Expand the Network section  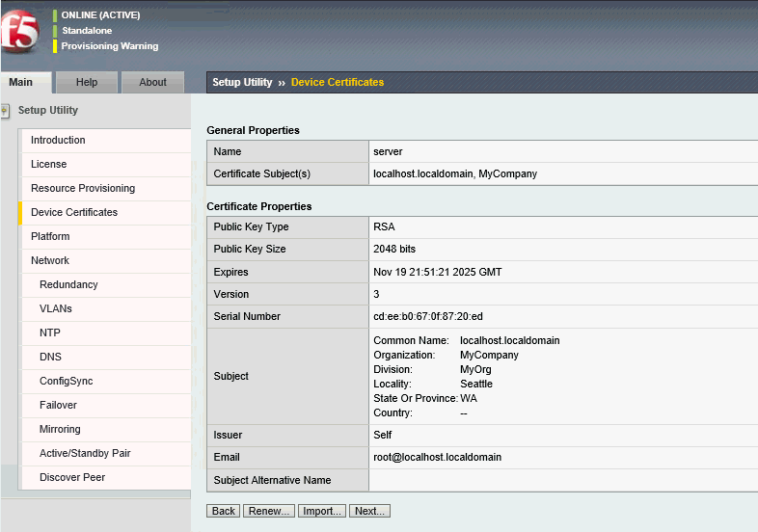(x=50, y=261)
